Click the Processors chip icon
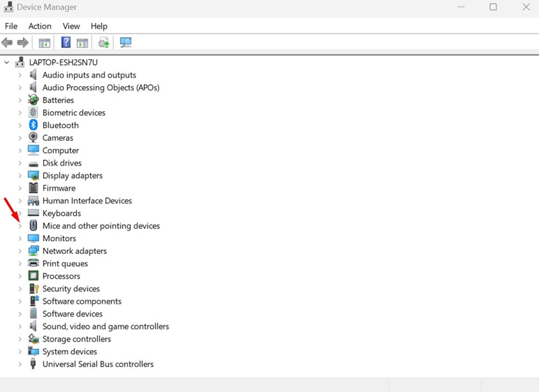Image resolution: width=539 pixels, height=392 pixels. (x=34, y=276)
